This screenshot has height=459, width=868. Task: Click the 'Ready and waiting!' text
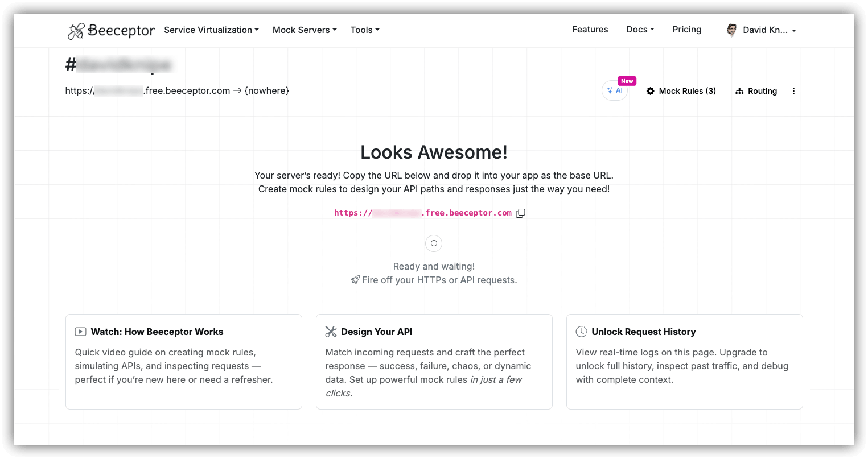click(x=434, y=266)
